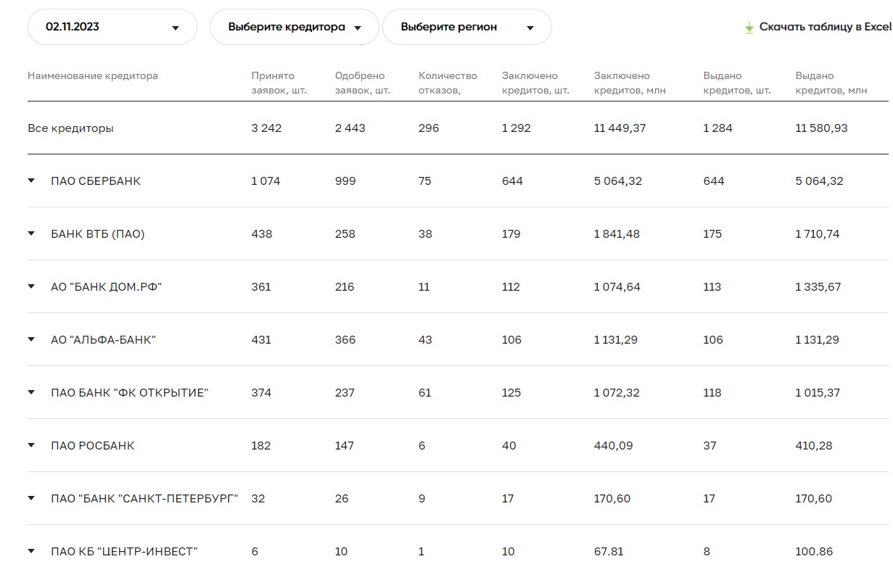
Task: Expand the АО "АЛЬФА-БАНК" row arrow
Action: [31, 340]
